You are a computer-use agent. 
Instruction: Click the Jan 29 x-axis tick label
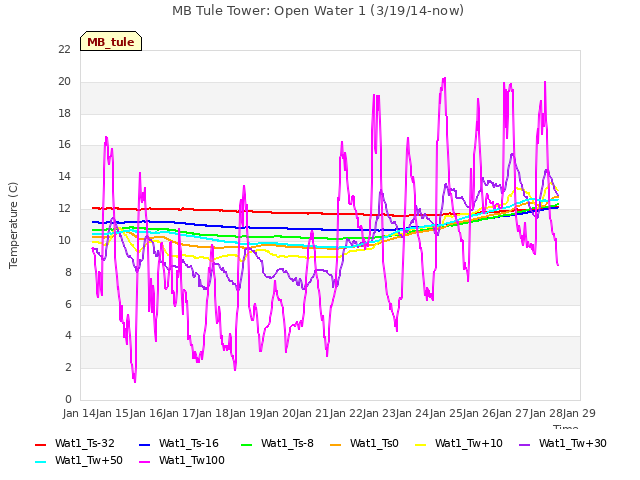(x=579, y=413)
